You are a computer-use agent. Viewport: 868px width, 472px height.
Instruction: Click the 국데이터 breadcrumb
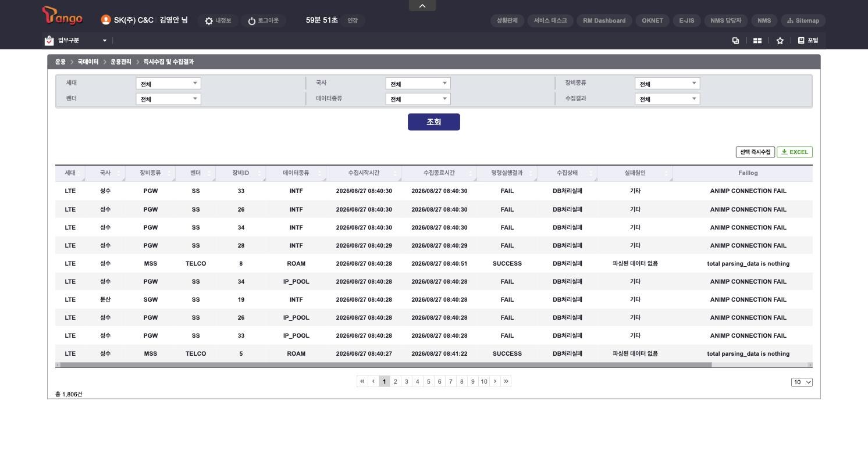pos(88,62)
